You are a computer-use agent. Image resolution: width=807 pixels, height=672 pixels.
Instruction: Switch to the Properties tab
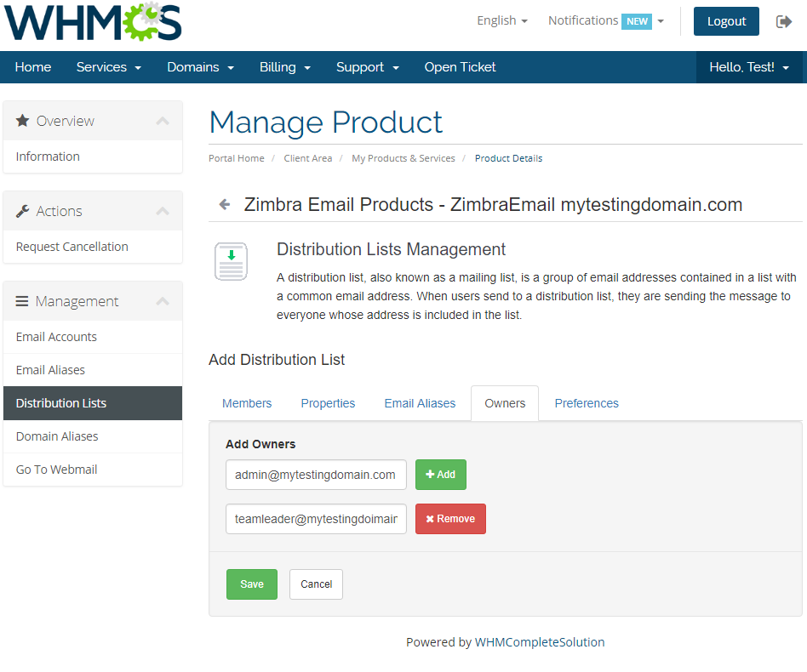coord(328,403)
